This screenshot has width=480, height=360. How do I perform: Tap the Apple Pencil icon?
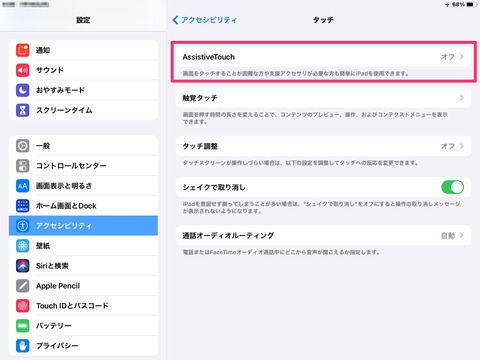click(x=23, y=286)
